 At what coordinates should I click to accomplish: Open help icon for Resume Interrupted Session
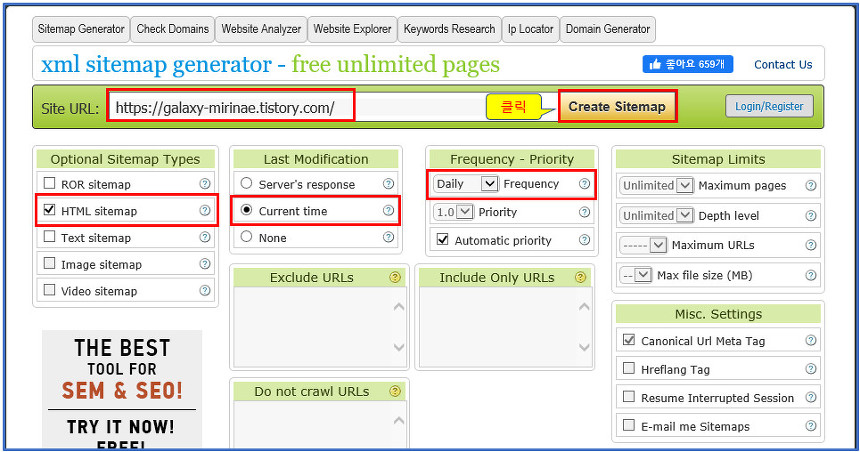(811, 398)
